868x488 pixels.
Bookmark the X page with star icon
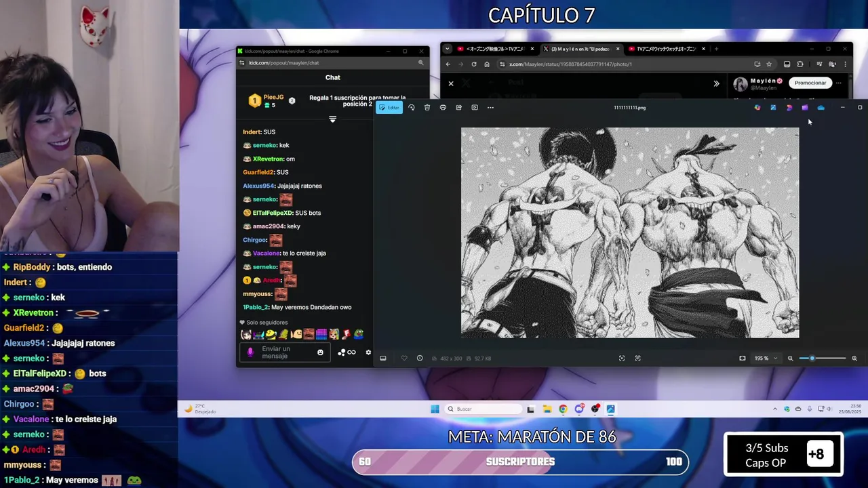pyautogui.click(x=768, y=64)
